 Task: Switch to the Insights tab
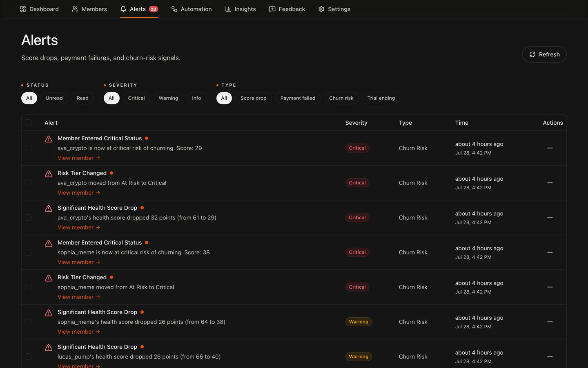[x=241, y=9]
